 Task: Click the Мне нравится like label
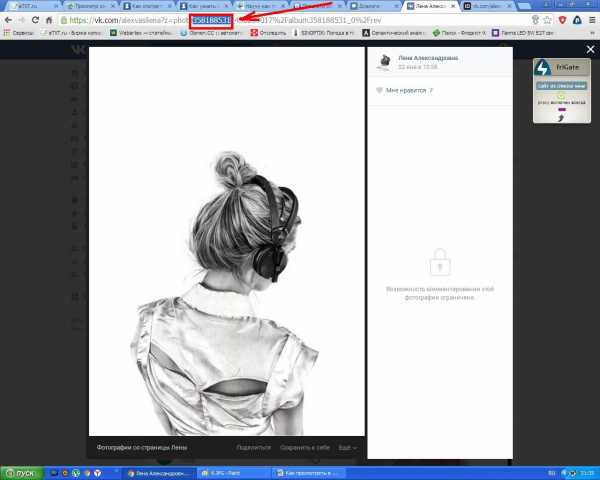point(406,90)
